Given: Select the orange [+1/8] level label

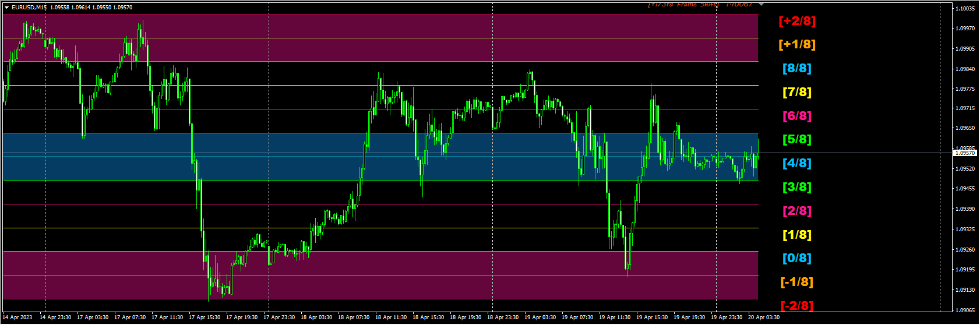Looking at the screenshot, I should (x=797, y=44).
